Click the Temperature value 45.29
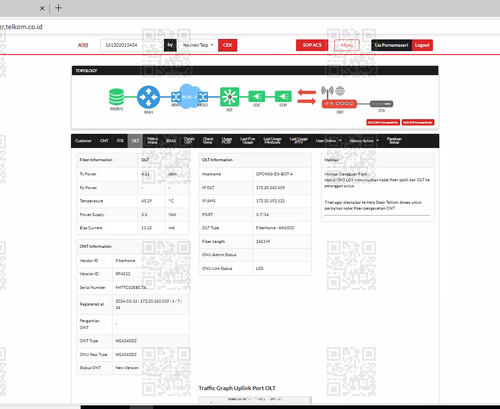The width and height of the screenshot is (500, 409). tap(147, 201)
